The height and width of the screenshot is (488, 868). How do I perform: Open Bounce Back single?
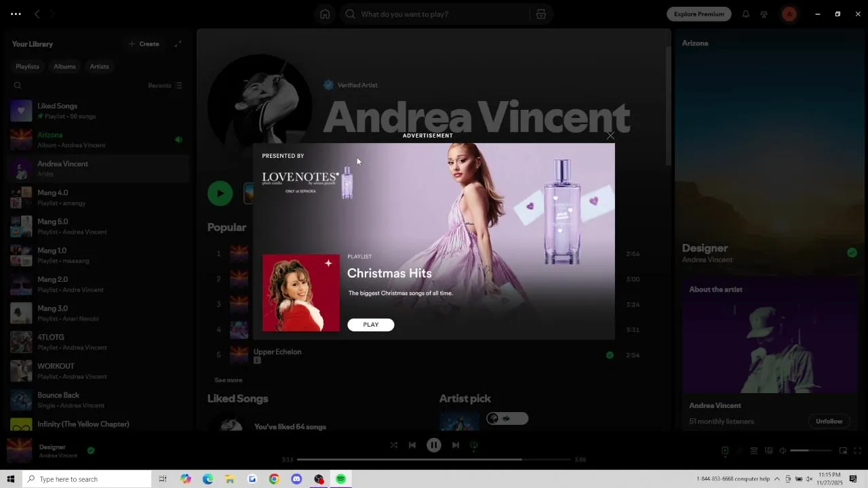pos(97,400)
